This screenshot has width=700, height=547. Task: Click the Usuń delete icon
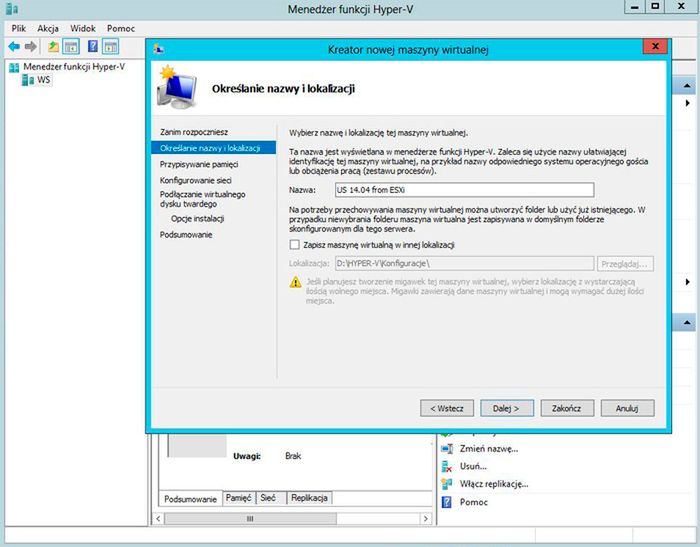[x=447, y=467]
